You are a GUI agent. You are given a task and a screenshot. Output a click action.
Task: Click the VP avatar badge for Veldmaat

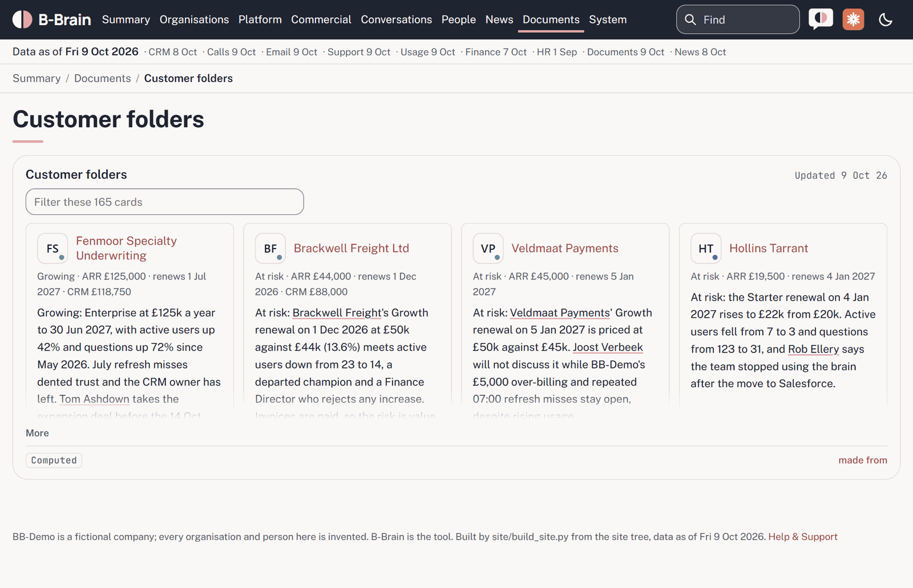[488, 249]
